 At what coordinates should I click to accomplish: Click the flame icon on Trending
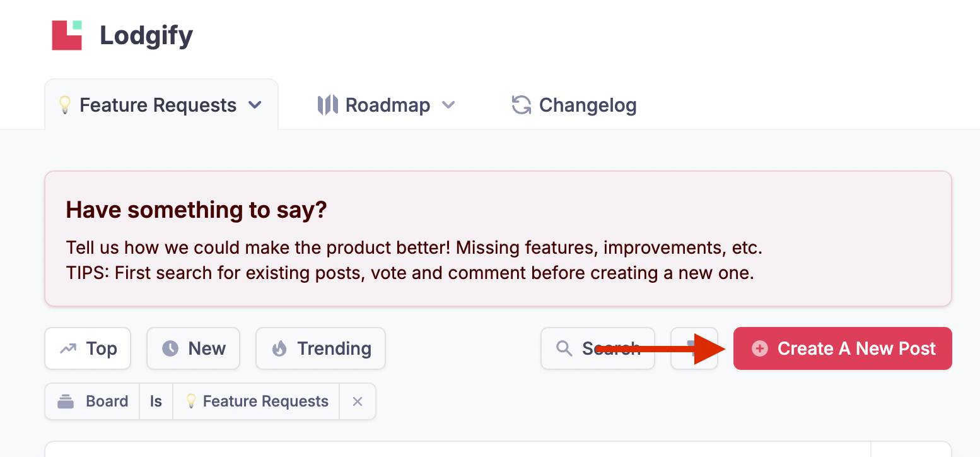279,348
